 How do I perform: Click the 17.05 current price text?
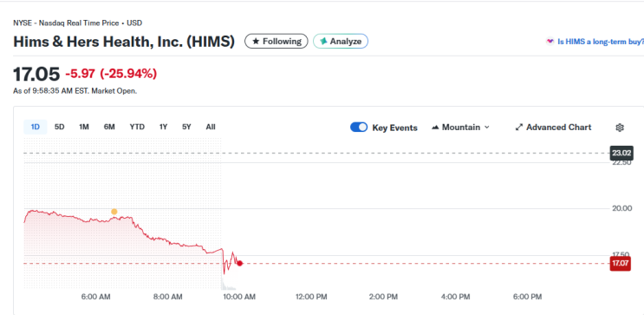click(x=36, y=74)
